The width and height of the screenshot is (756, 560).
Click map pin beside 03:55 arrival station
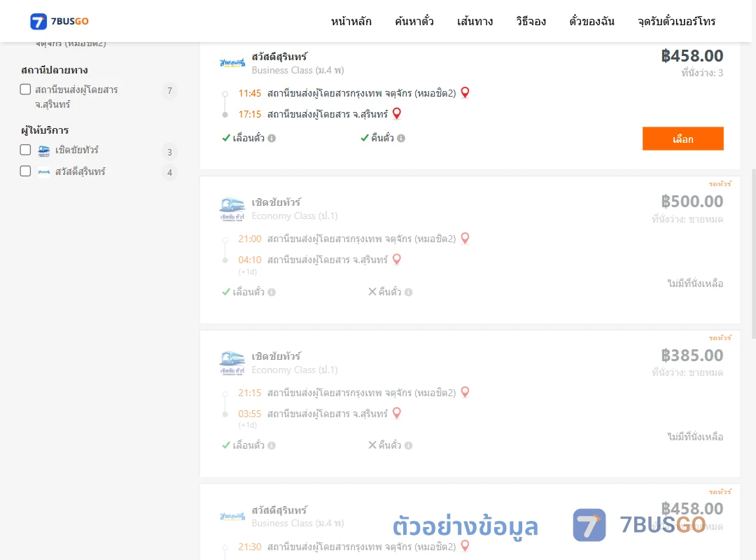tap(397, 414)
